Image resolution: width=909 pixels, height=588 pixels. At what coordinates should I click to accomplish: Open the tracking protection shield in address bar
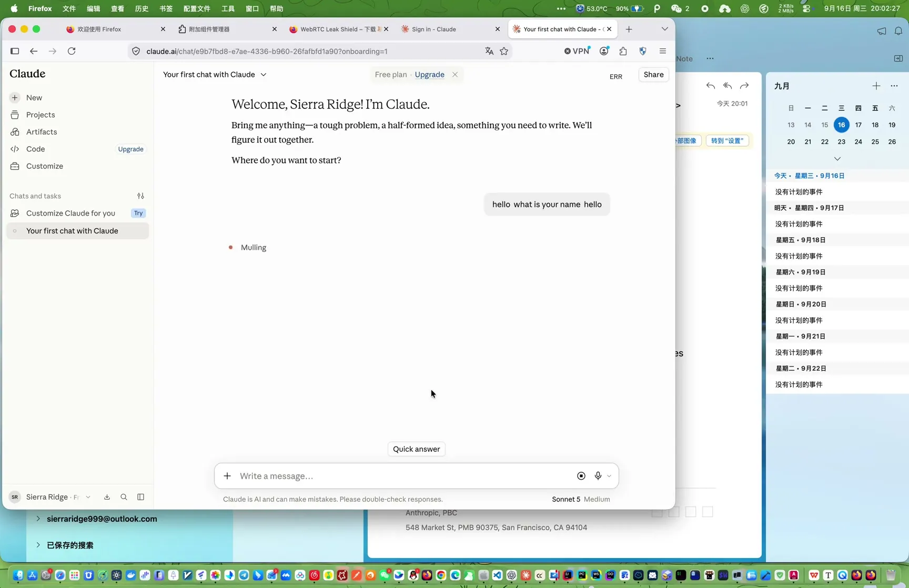click(136, 51)
